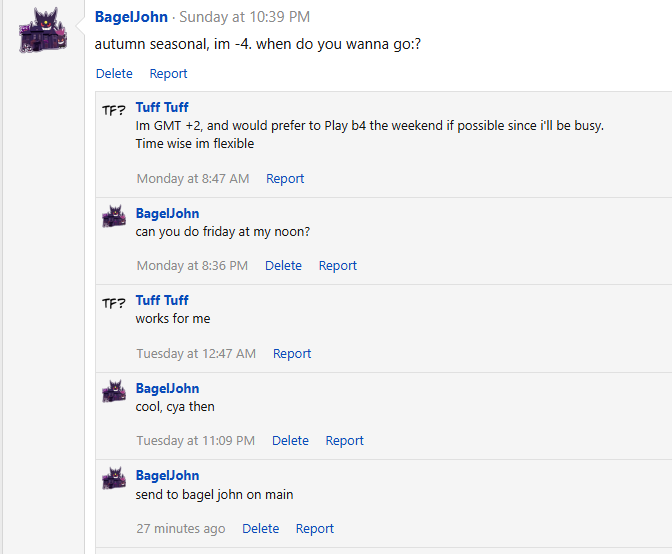The width and height of the screenshot is (672, 554).
Task: Open Tuff Tuff's name above 'works for me'
Action: click(162, 300)
